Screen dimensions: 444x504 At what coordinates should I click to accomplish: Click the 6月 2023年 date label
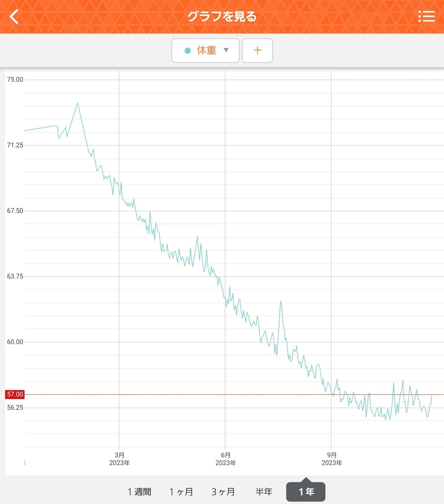tap(226, 459)
